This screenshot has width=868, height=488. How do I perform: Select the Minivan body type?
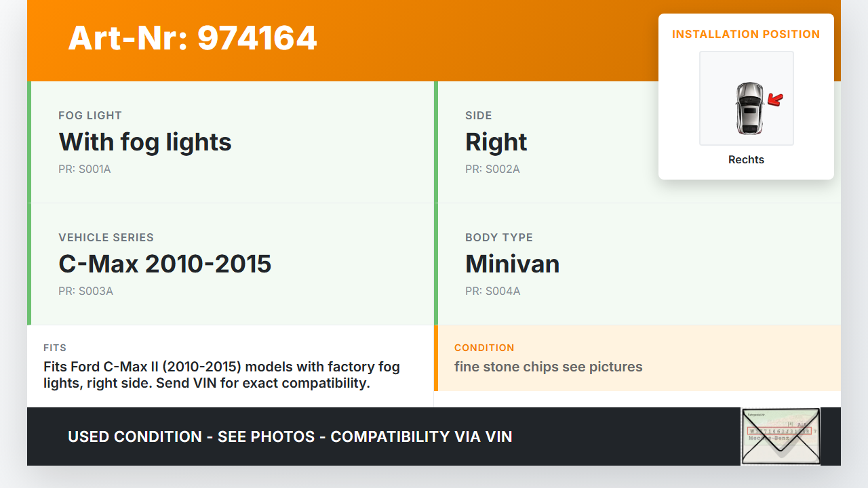click(512, 264)
